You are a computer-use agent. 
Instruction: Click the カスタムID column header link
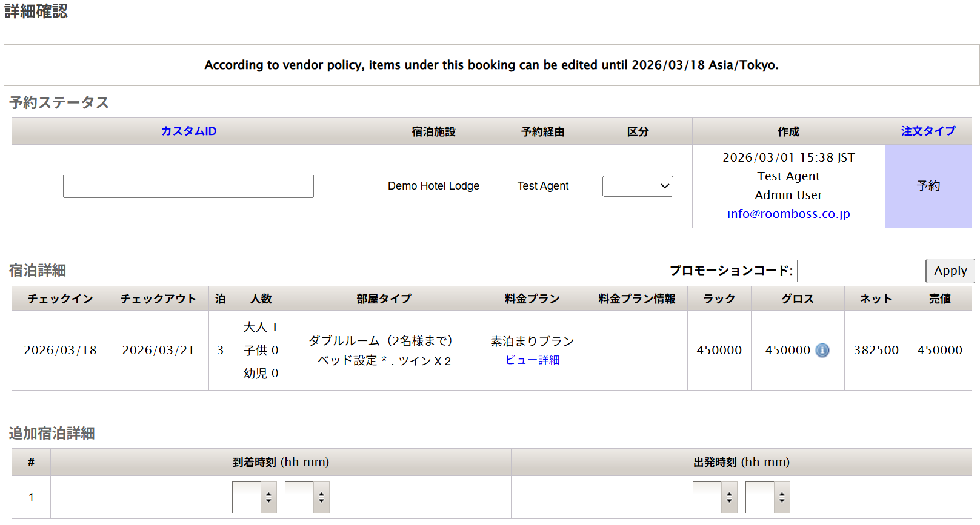[188, 131]
